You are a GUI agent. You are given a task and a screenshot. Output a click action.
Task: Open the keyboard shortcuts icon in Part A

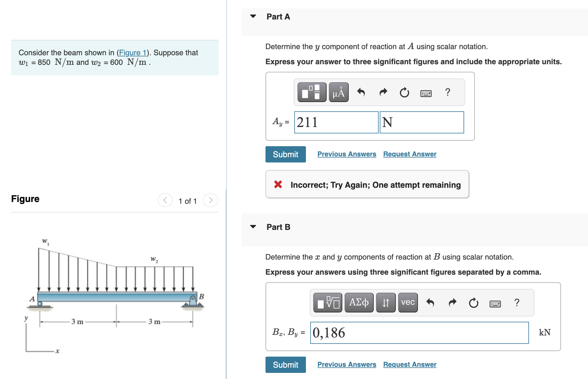(426, 92)
